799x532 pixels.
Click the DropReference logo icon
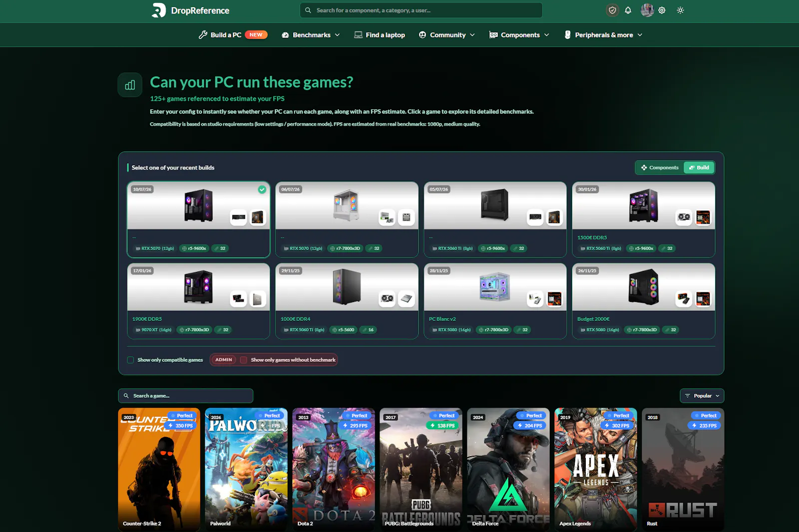click(x=158, y=10)
